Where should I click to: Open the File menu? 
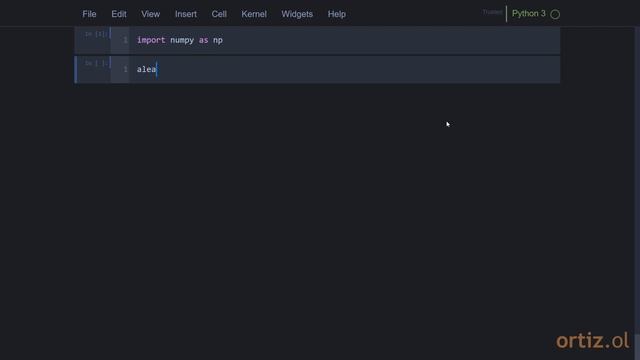tap(89, 14)
